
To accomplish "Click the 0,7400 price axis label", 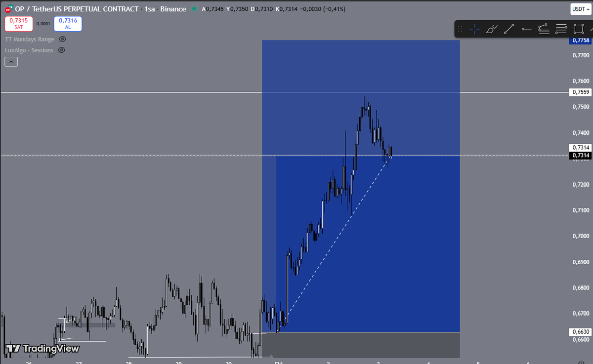I will tap(581, 133).
